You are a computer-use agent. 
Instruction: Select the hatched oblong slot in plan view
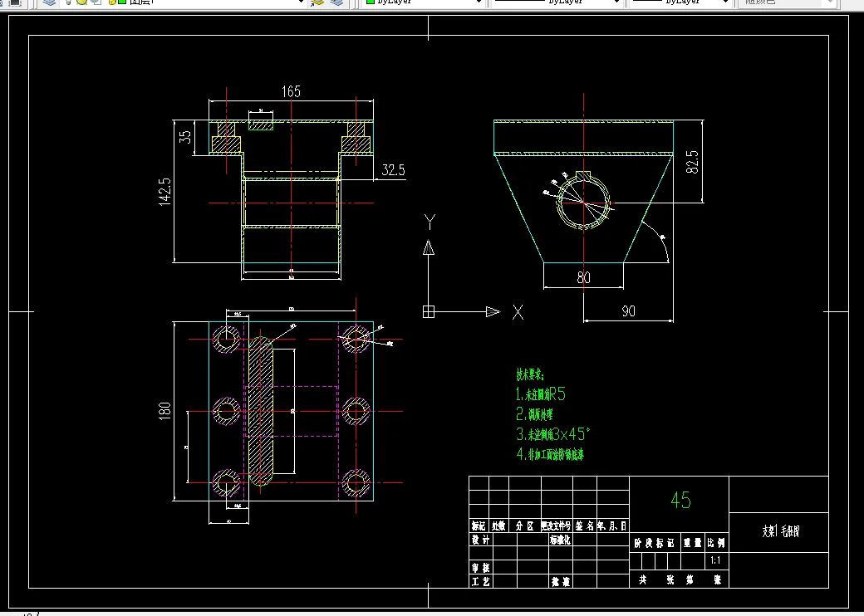click(261, 411)
